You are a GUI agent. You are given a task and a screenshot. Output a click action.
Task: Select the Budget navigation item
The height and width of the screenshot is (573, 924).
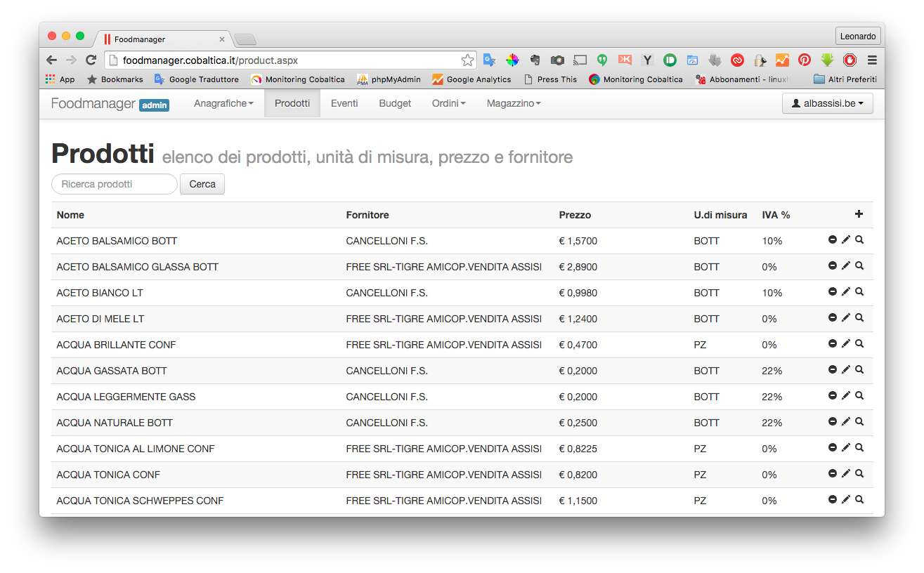395,103
